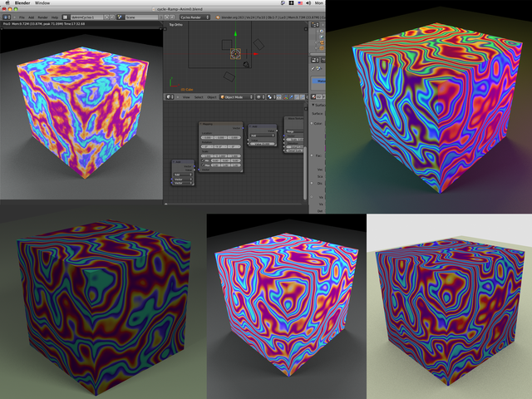Screen dimensions: 532x399
Task: Select the Cube object in 3D viewport
Action: (236, 55)
